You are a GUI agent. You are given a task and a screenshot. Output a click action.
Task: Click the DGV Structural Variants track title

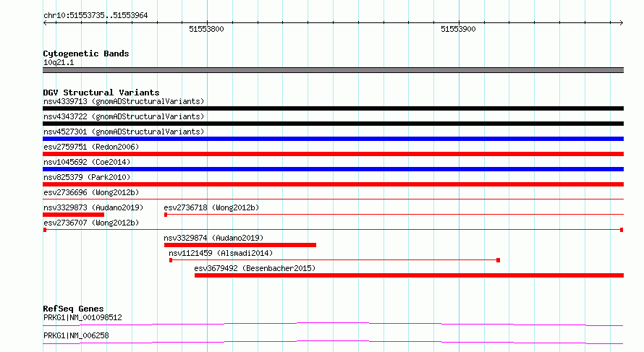click(x=101, y=93)
